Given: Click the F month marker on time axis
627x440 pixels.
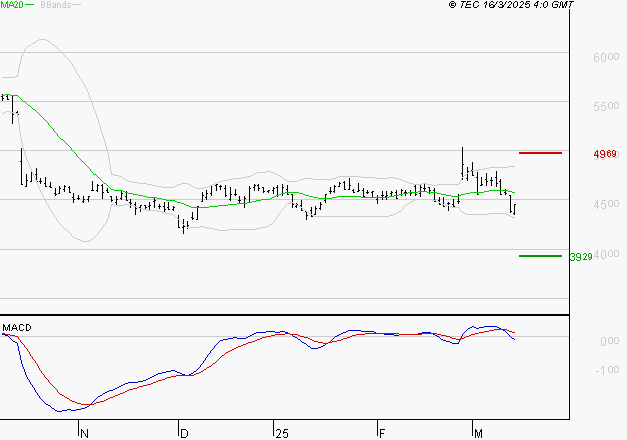Looking at the screenshot, I should [380, 433].
